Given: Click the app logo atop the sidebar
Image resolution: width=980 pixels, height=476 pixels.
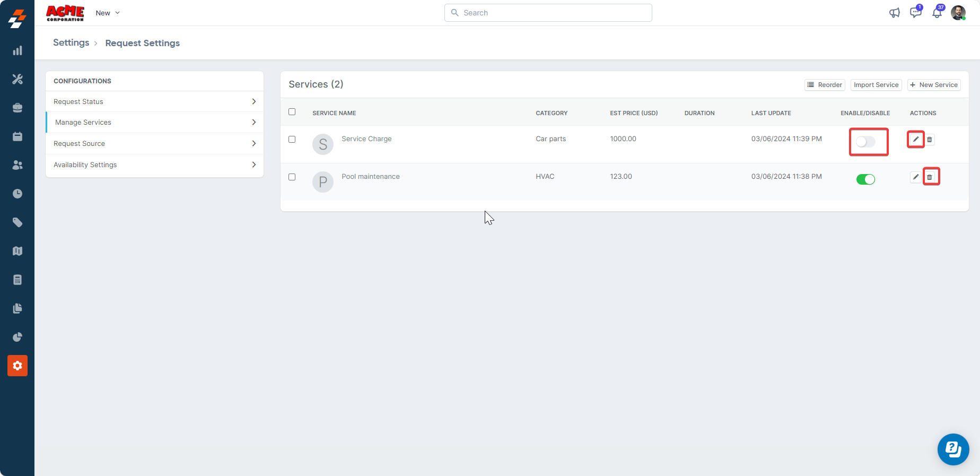Looking at the screenshot, I should click(17, 19).
